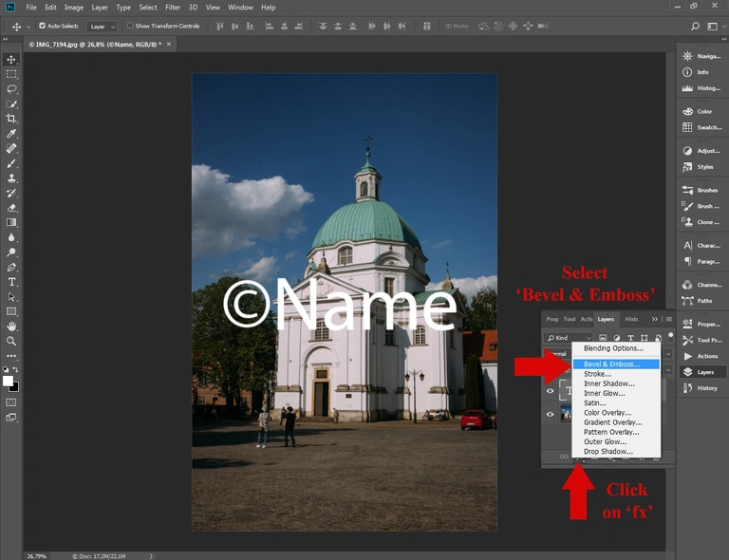Select the Quick Selection tool
Viewport: 729px width, 560px height.
pos(11,104)
